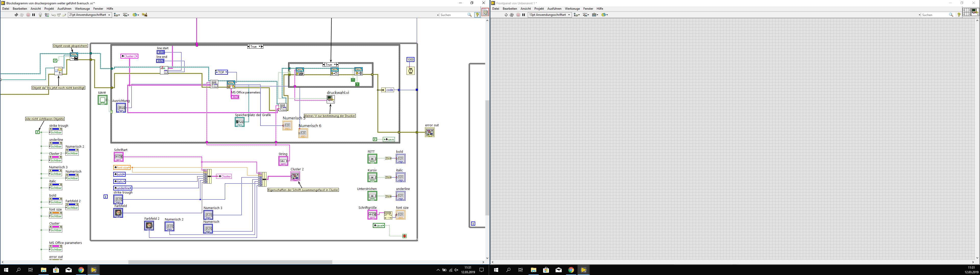Expand the outer case structure True selector
The height and width of the screenshot is (275, 980).
tap(260, 46)
